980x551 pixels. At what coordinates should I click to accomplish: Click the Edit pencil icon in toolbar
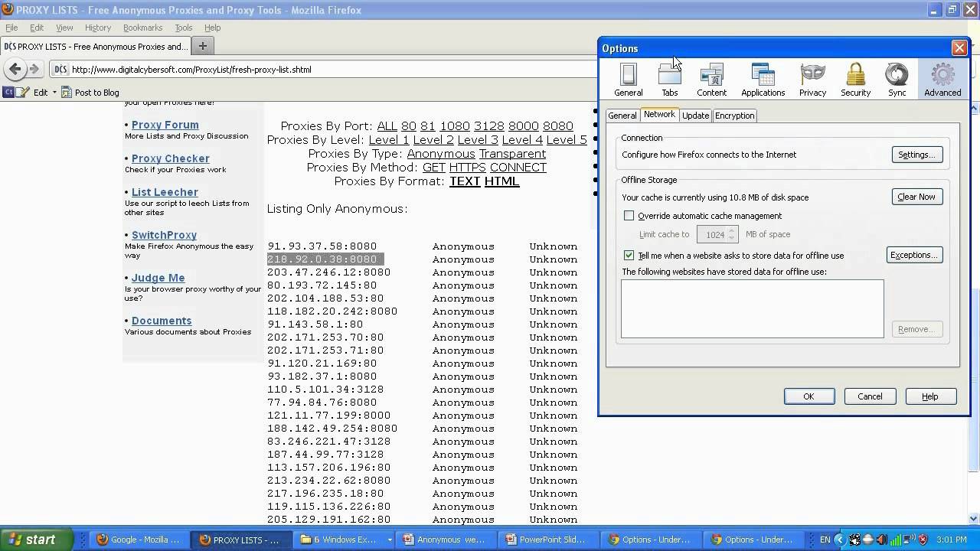(x=23, y=92)
